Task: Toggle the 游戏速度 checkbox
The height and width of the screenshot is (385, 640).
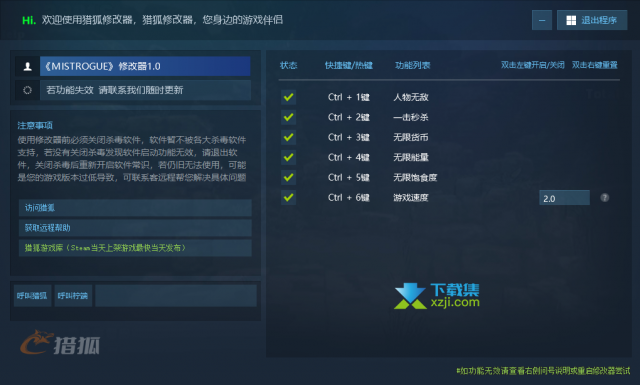Action: pyautogui.click(x=289, y=198)
